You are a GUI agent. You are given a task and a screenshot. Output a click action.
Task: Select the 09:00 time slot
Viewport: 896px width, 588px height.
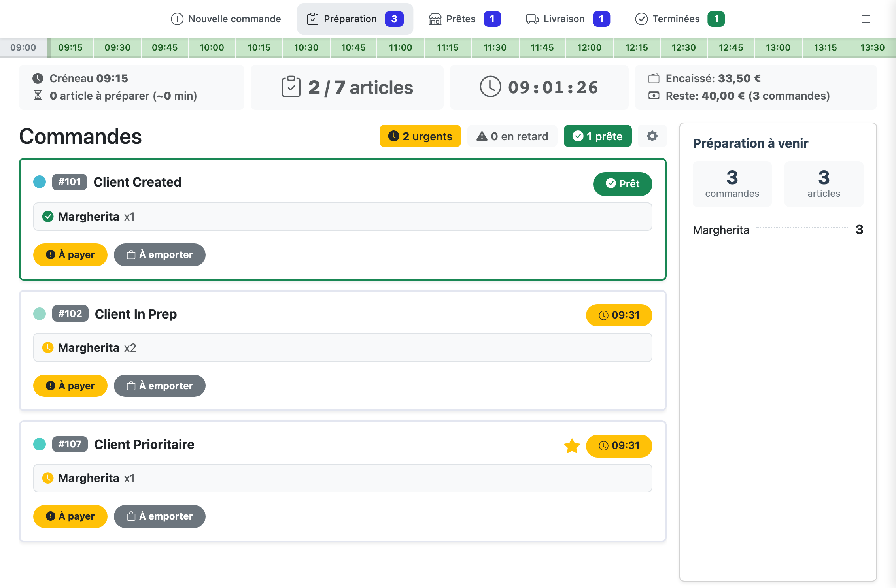pyautogui.click(x=23, y=47)
